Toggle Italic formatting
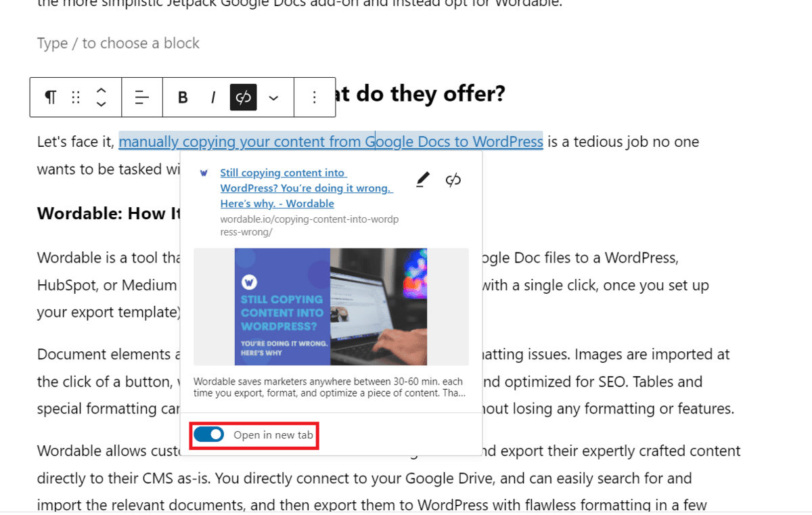This screenshot has width=812, height=515. pyautogui.click(x=213, y=97)
